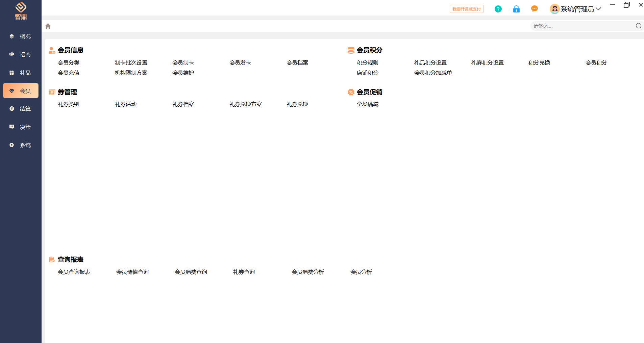Open the 会员消费分析 report

[307, 272]
